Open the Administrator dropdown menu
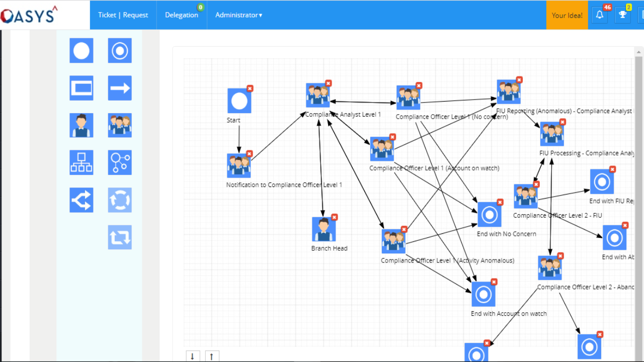This screenshot has width=644, height=362. pos(238,15)
